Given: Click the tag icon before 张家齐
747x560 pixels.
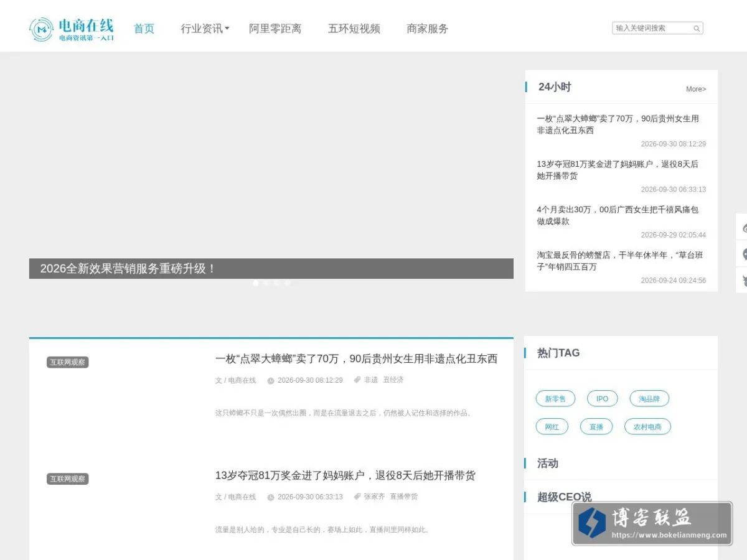Looking at the screenshot, I should point(357,497).
